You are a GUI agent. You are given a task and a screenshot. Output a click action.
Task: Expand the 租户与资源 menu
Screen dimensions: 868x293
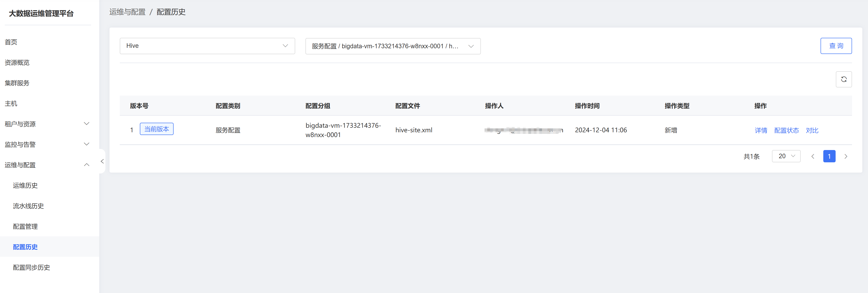[x=47, y=124]
